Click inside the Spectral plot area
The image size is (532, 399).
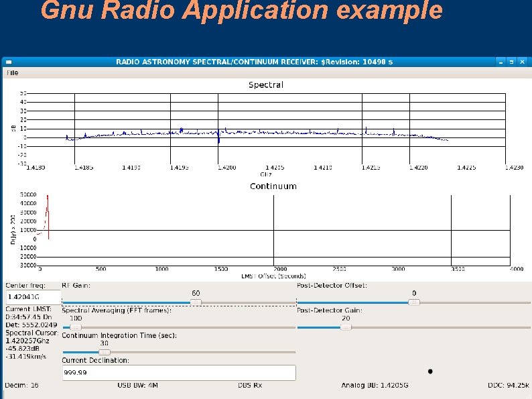(266, 129)
